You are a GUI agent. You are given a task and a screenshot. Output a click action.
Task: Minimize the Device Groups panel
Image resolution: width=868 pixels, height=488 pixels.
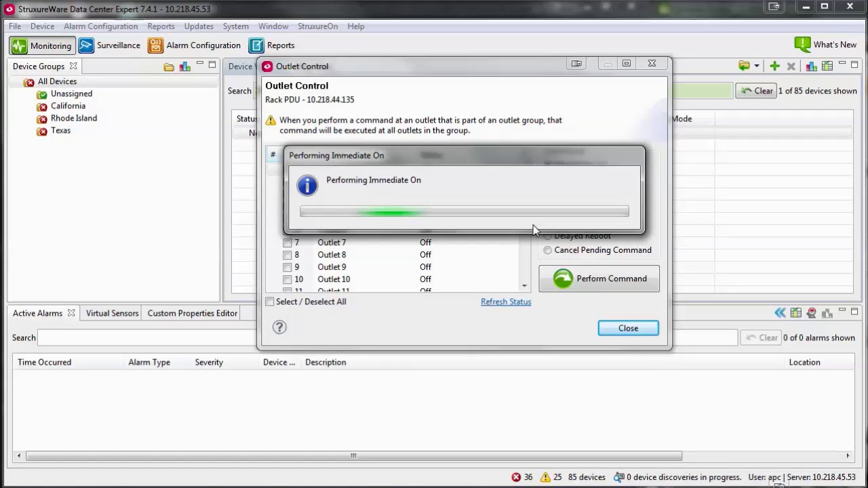coord(200,65)
